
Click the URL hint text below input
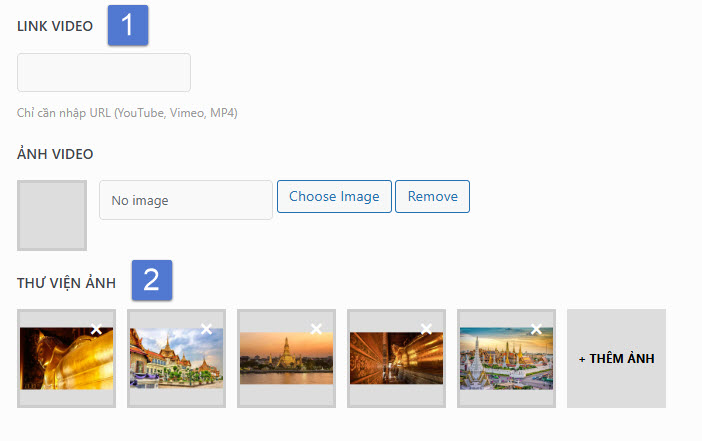point(127,113)
